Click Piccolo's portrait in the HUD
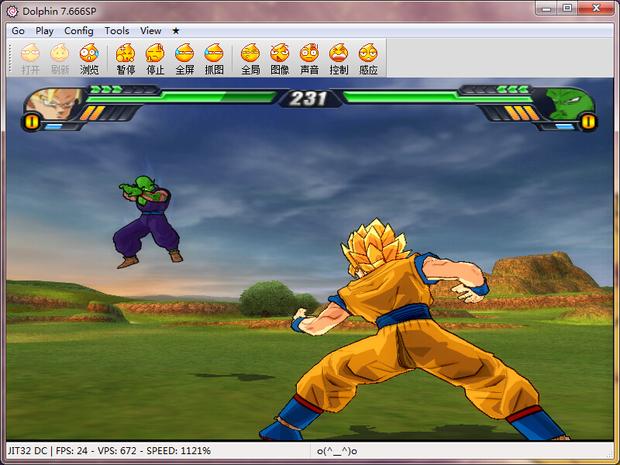Screen dimensions: 620x465 (x=569, y=104)
